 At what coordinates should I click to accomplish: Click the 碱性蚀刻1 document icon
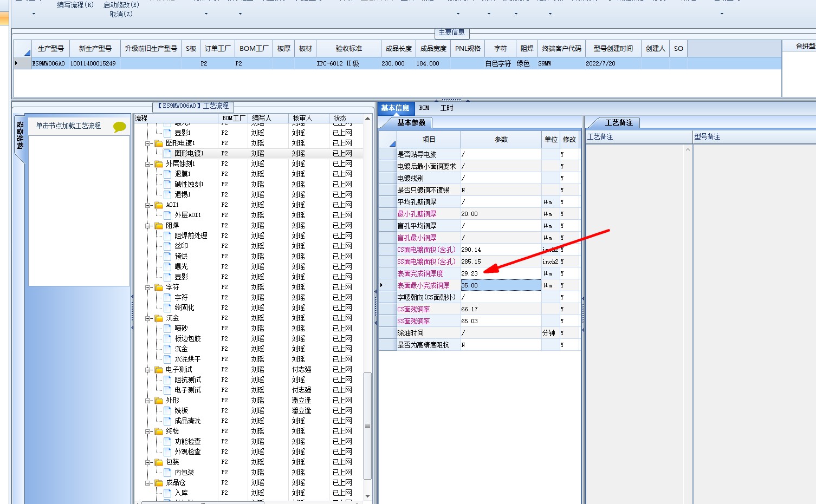click(x=167, y=184)
